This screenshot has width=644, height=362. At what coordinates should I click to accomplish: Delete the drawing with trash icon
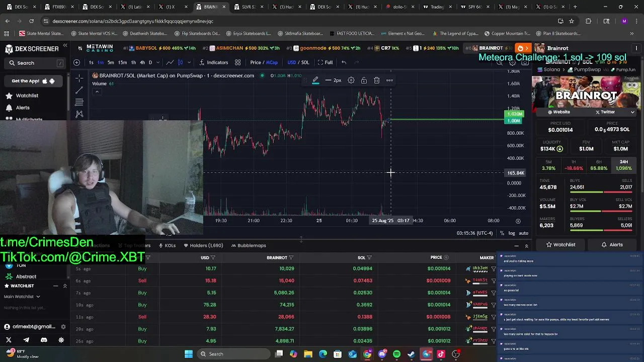(x=376, y=80)
